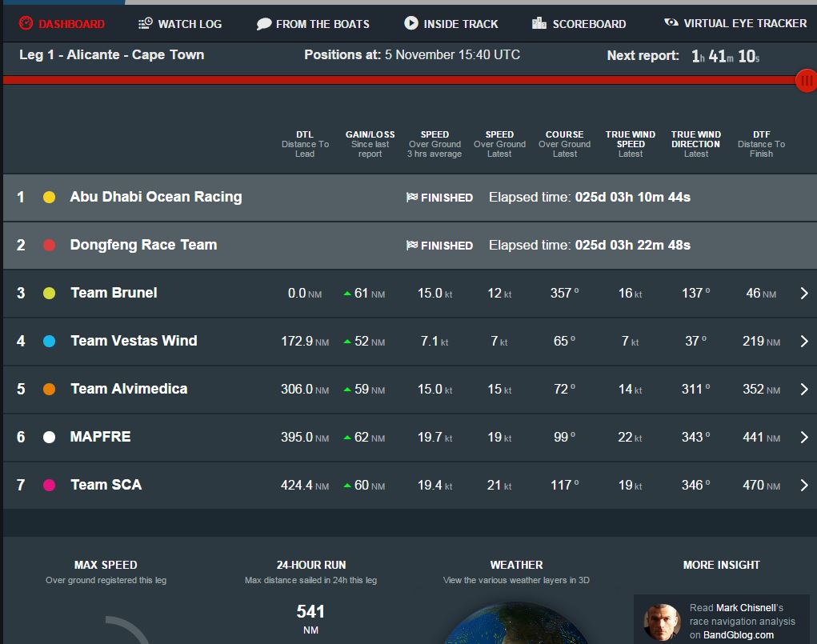Click Leg 1 - Alicante - Cape Town title
Image resolution: width=817 pixels, height=644 pixels.
pyautogui.click(x=111, y=54)
